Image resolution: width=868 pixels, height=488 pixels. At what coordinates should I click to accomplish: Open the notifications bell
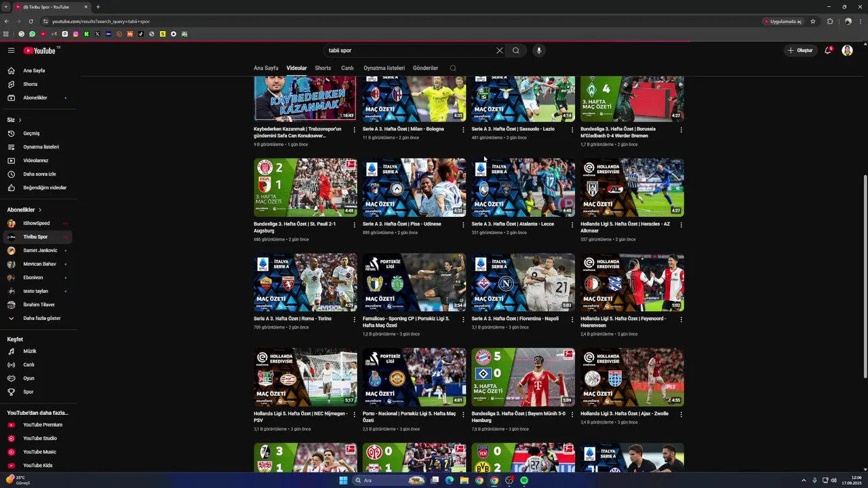828,50
